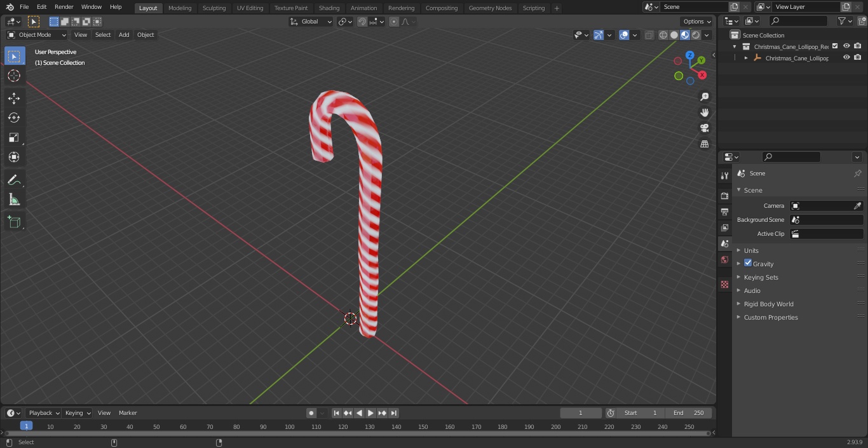Activate the Transform tool
The width and height of the screenshot is (868, 448).
[14, 157]
